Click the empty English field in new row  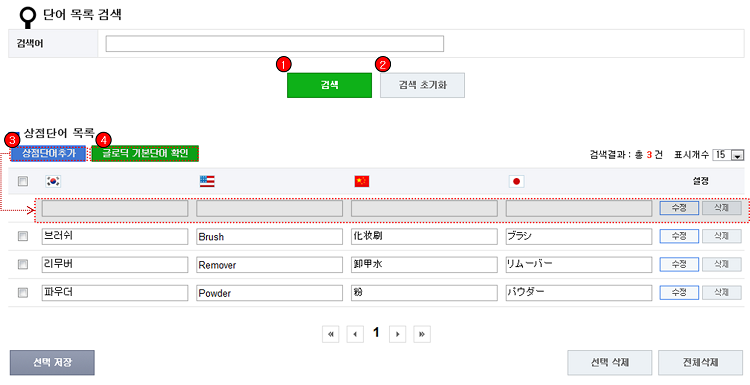pyautogui.click(x=269, y=209)
